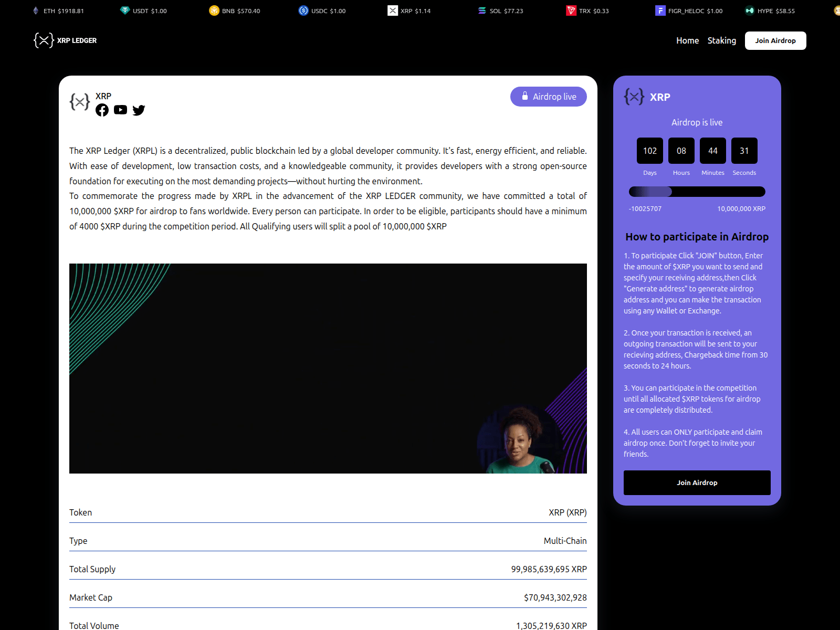Image resolution: width=840 pixels, height=630 pixels.
Task: Play the XRP promotional video
Action: [x=328, y=369]
